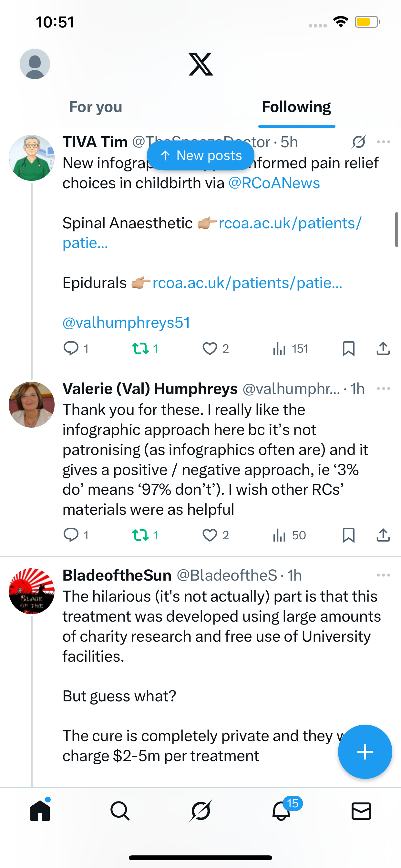Like Valerie Humphreys' reply
This screenshot has width=401, height=868.
(210, 535)
